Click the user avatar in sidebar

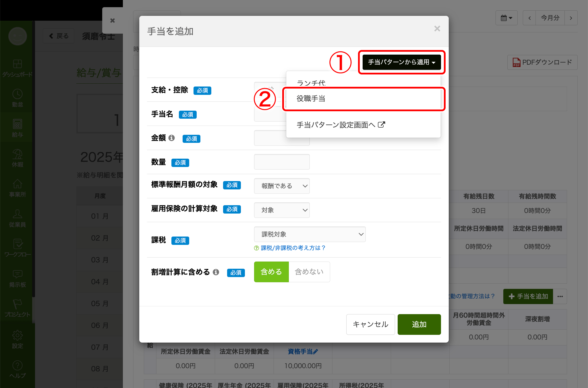click(18, 36)
